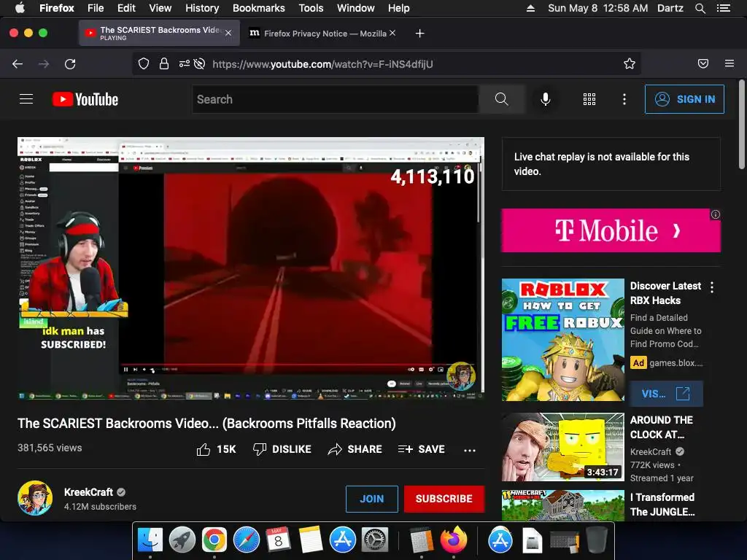Open the Dartz user menu
Screen dimensions: 747x560
click(x=670, y=8)
